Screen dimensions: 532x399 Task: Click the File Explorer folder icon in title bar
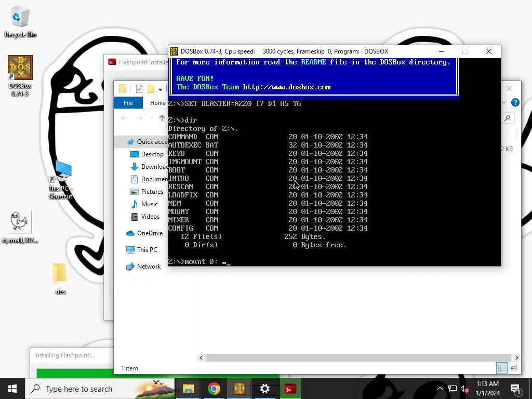pos(123,88)
